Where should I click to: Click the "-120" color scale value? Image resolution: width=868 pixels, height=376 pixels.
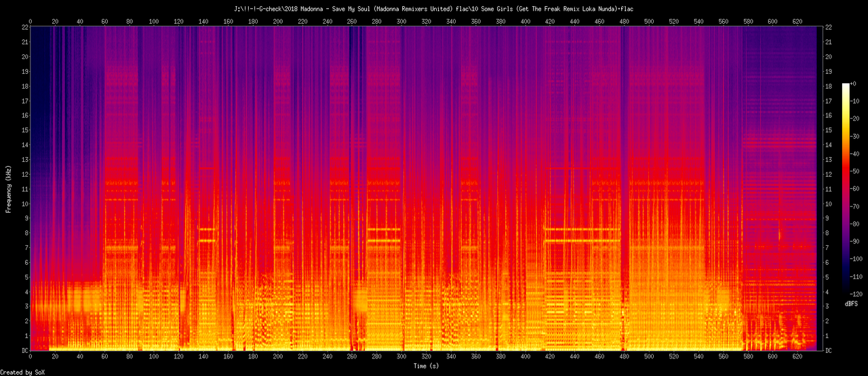[856, 294]
